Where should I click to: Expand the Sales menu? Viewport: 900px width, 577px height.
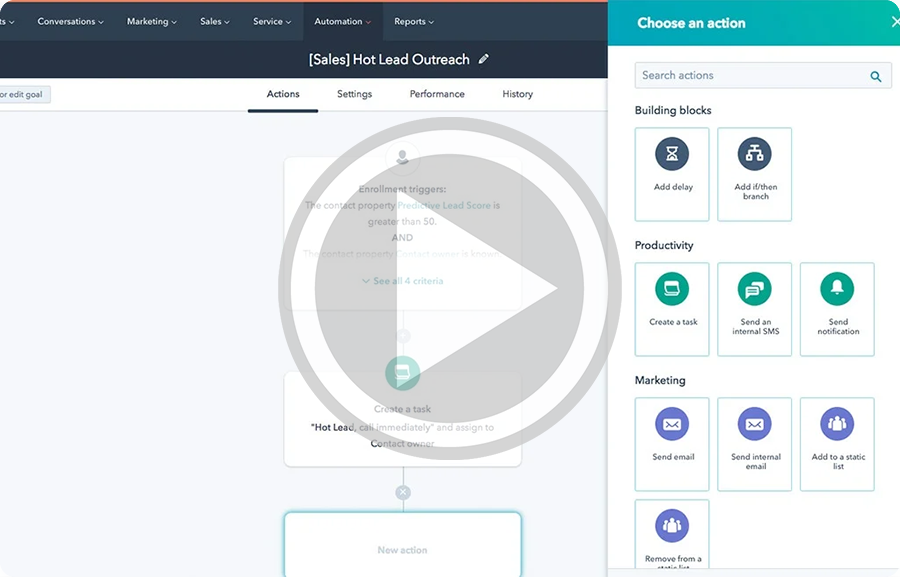click(215, 21)
